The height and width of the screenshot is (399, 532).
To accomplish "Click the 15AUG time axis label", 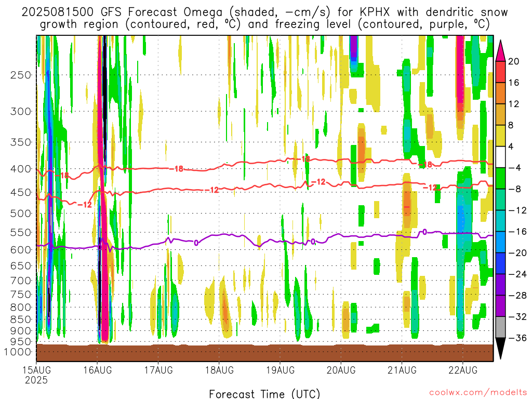I will tap(37, 370).
